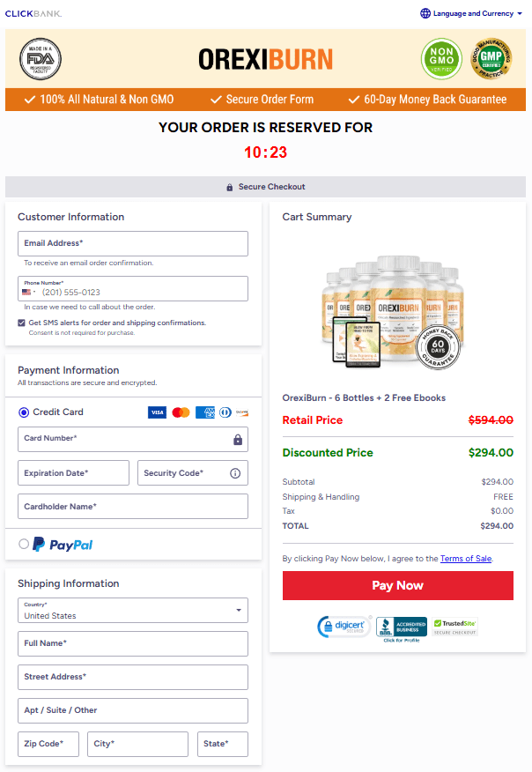Click the DigiCert secured seal
Image resolution: width=532 pixels, height=772 pixels.
tap(344, 627)
